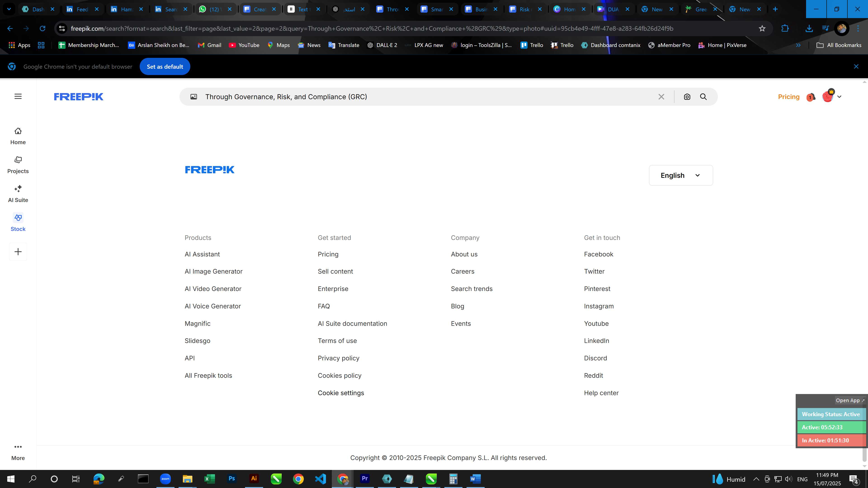
Task: Click the taskbar clock showing 11:49 PM
Action: point(827,479)
